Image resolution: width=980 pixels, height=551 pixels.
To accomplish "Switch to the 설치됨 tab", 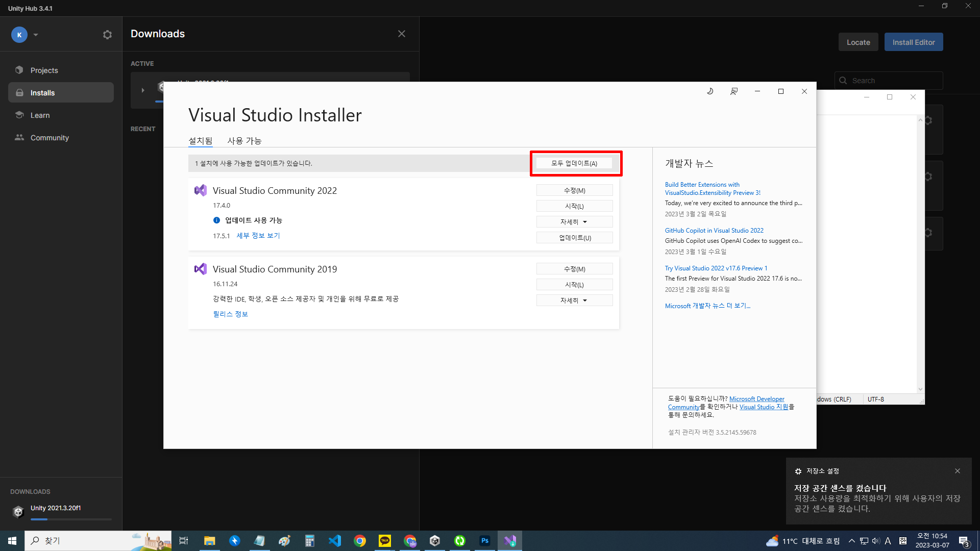I will pyautogui.click(x=201, y=141).
